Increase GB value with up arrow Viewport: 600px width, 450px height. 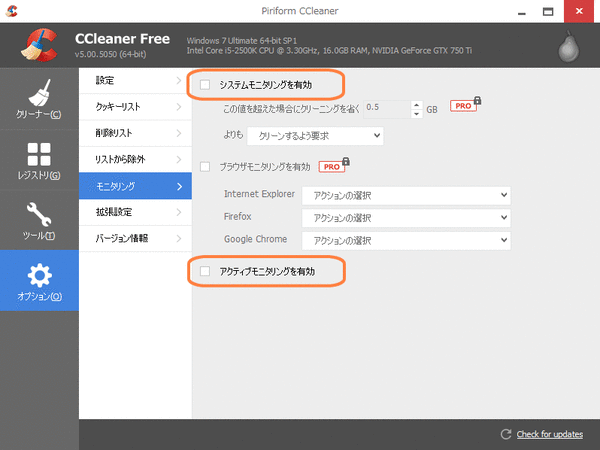(417, 105)
